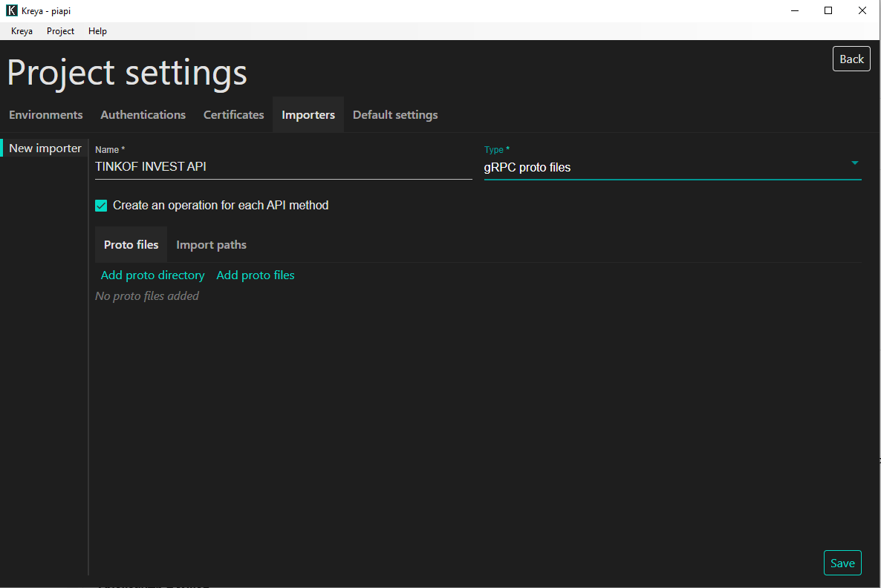This screenshot has width=881, height=588.
Task: Click the importer Name input field
Action: [x=283, y=167]
